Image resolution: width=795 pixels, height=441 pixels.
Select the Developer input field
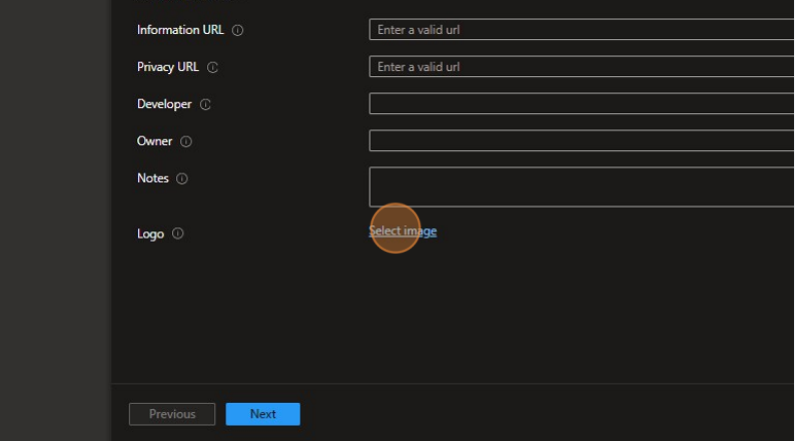[580, 104]
